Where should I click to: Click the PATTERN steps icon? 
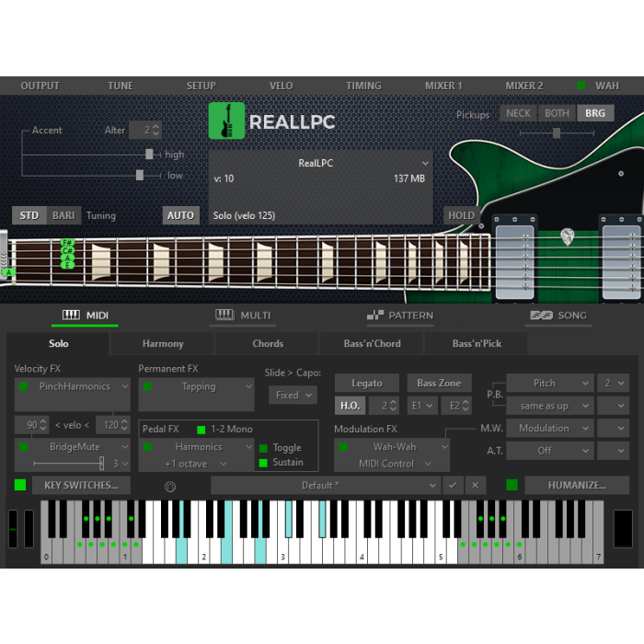tap(375, 315)
